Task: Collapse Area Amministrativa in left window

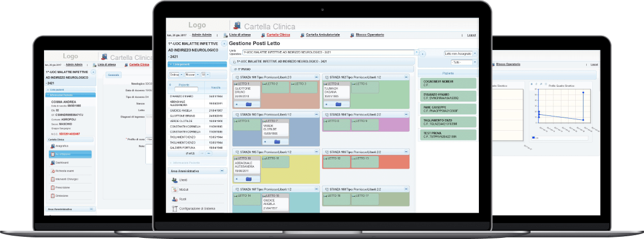Action: (91, 209)
